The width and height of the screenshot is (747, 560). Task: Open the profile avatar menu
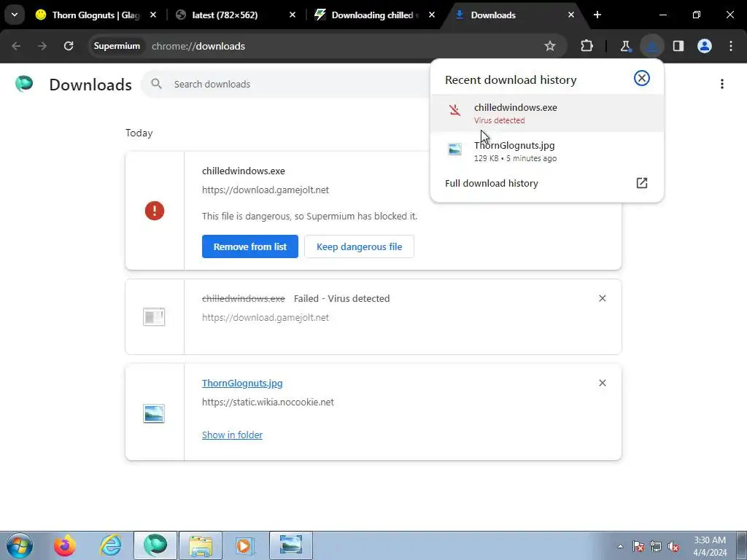[x=705, y=46]
